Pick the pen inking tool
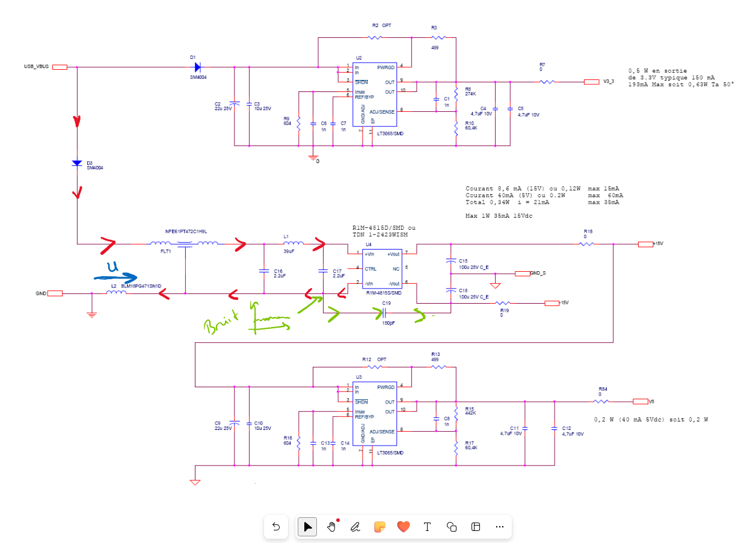The height and width of the screenshot is (543, 756). pyautogui.click(x=355, y=527)
